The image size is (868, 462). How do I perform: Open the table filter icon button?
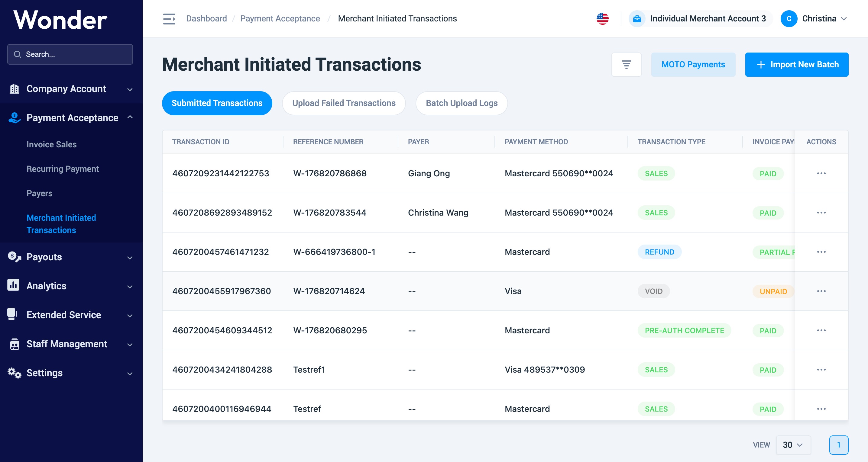coord(626,64)
